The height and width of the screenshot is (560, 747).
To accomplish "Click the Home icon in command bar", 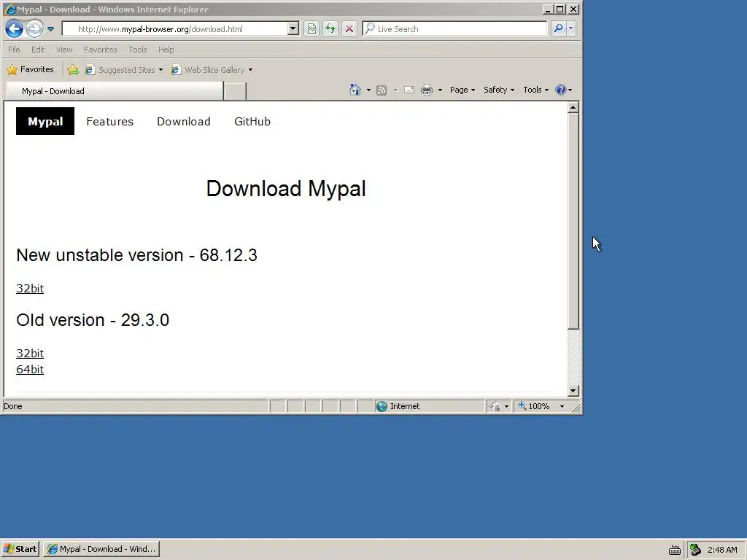I will (x=355, y=90).
